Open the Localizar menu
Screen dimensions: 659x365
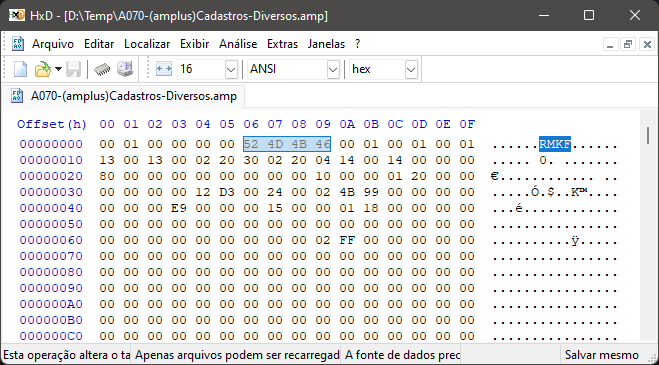pos(147,44)
